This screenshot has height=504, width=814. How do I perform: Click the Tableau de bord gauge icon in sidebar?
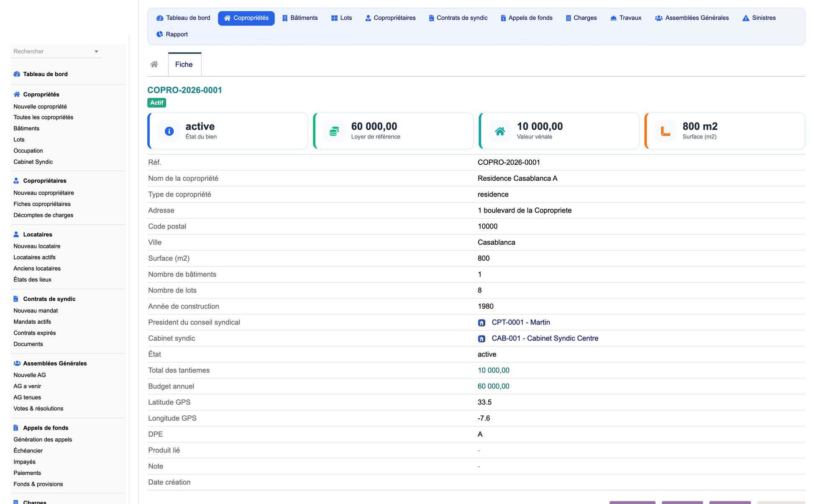click(17, 74)
